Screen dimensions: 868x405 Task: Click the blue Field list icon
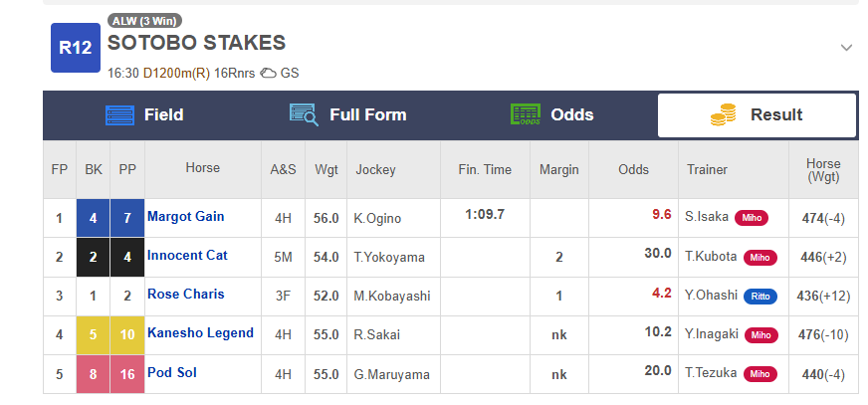(x=119, y=115)
